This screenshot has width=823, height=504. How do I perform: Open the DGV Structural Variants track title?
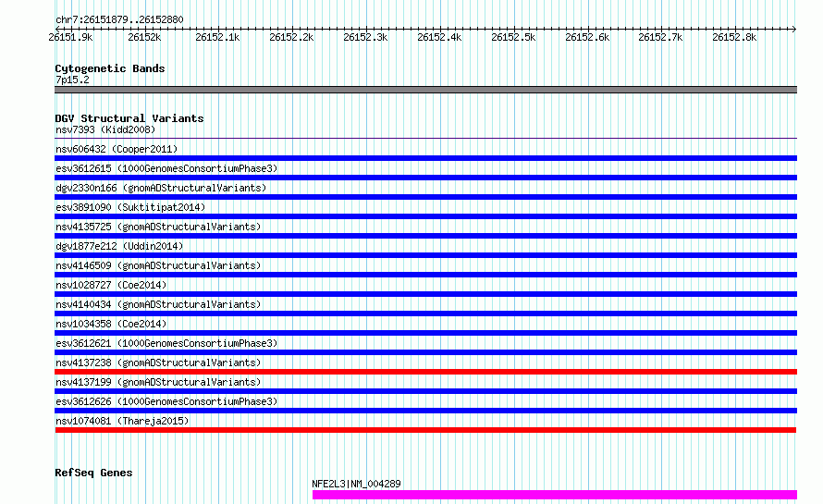pos(129,118)
